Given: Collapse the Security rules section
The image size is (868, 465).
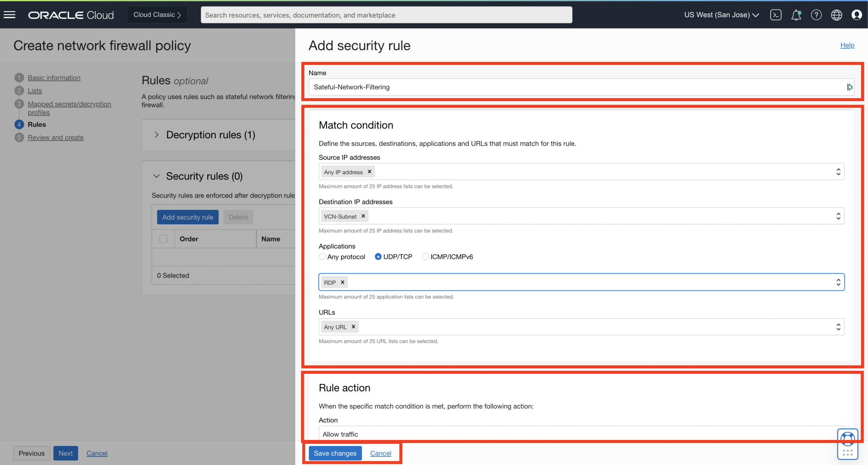Looking at the screenshot, I should [x=157, y=176].
